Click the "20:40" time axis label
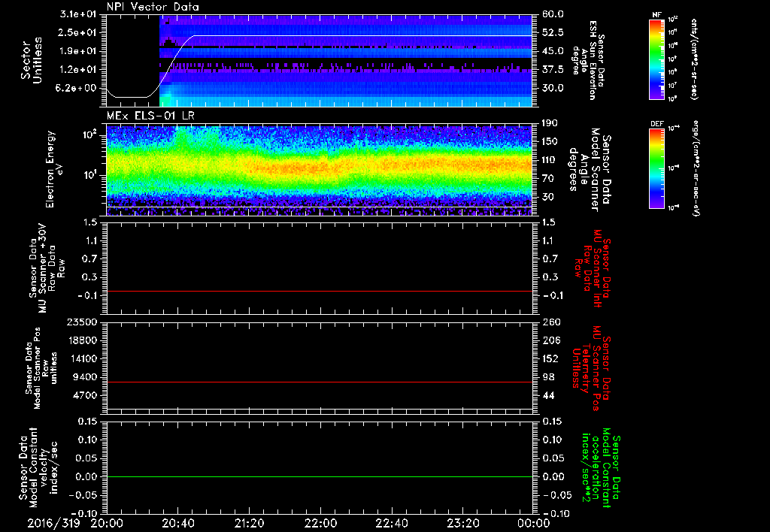 pyautogui.click(x=177, y=524)
